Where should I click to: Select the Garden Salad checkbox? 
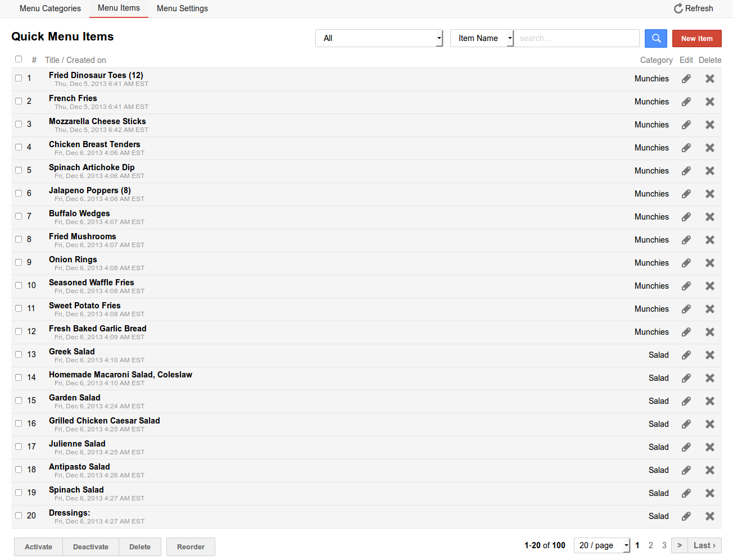tap(19, 400)
